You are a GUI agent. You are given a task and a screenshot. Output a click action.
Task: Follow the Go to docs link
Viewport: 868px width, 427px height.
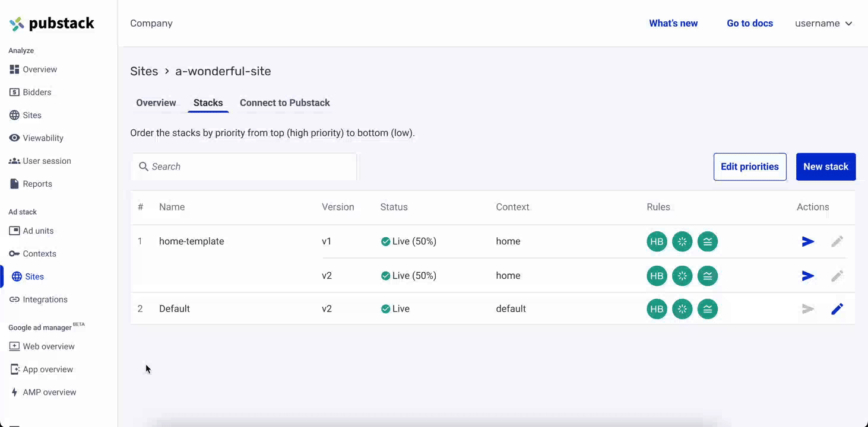pyautogui.click(x=750, y=24)
